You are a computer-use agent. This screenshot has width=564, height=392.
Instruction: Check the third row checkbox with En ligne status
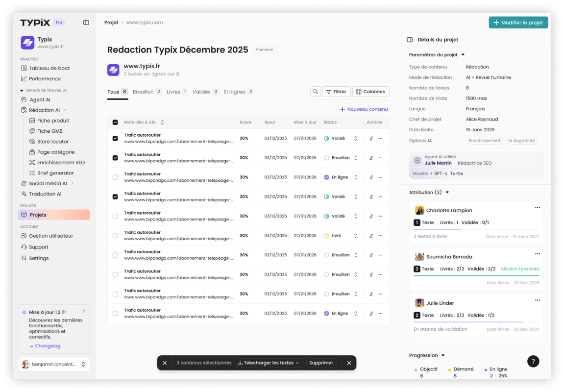pyautogui.click(x=115, y=177)
